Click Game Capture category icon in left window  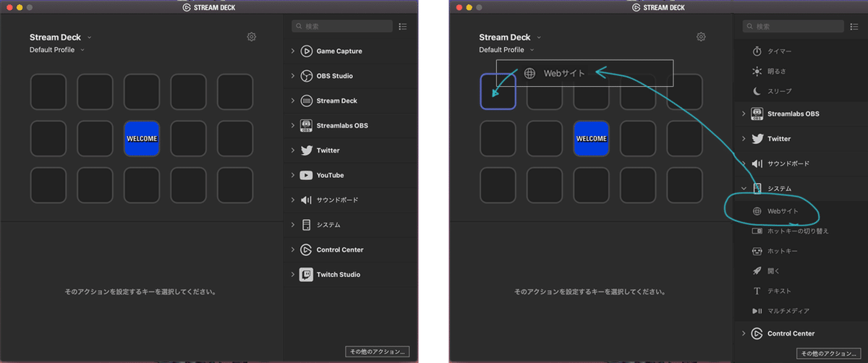[x=306, y=51]
